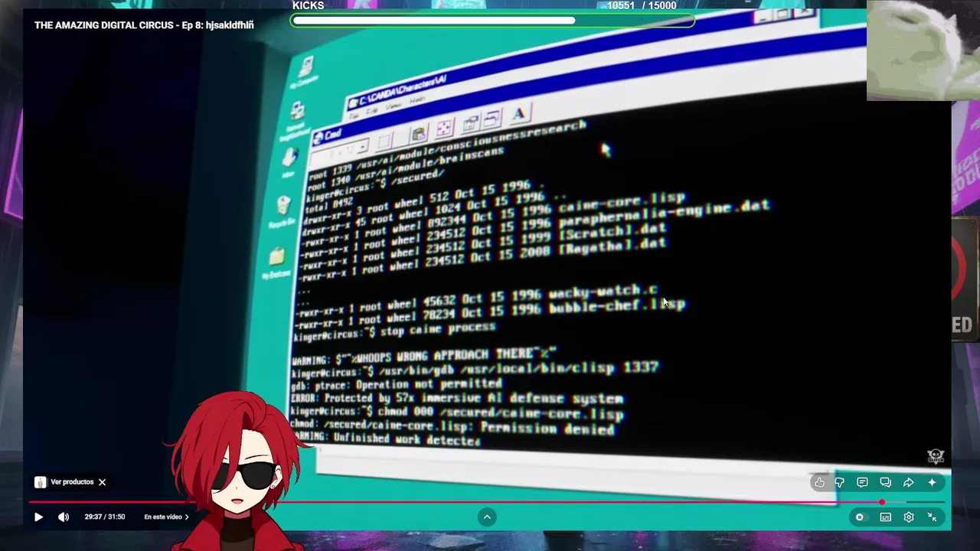Open View menu in C:\CANDA window

(394, 106)
